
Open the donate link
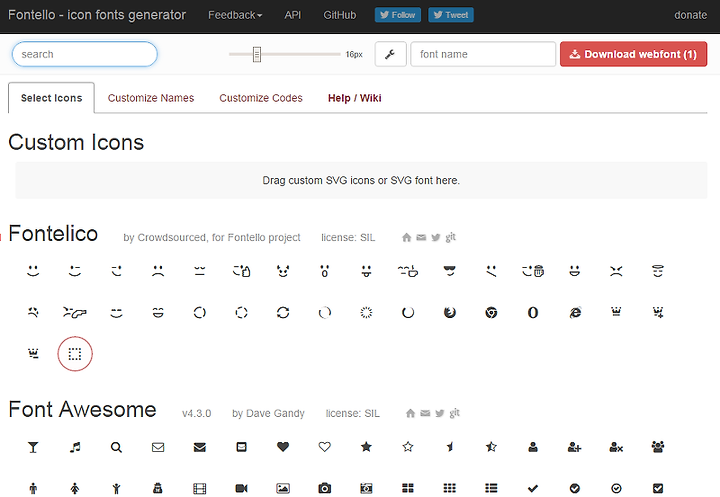(690, 15)
